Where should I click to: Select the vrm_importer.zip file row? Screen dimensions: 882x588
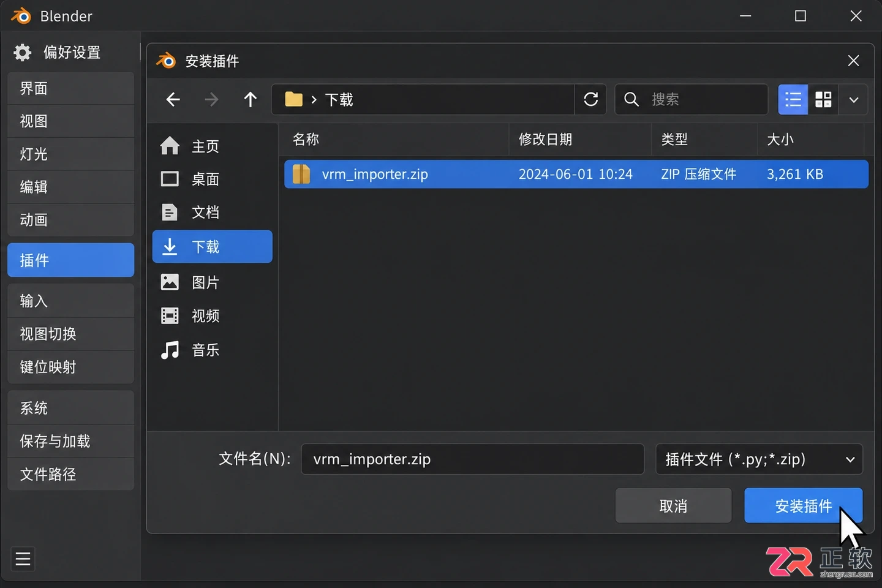pyautogui.click(x=576, y=174)
